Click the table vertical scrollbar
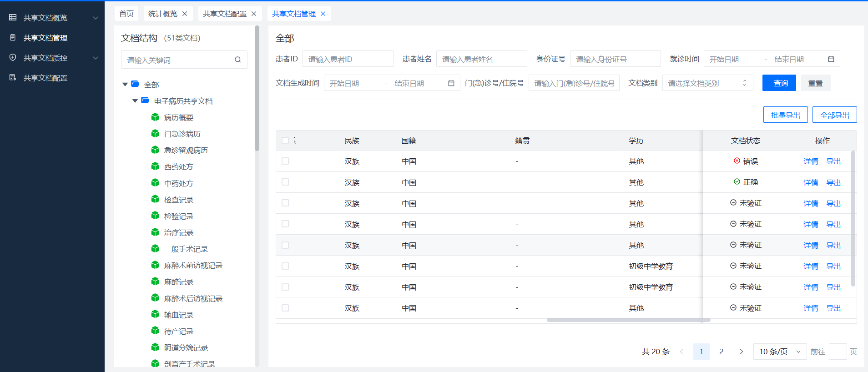Image resolution: width=868 pixels, height=372 pixels. [853, 218]
